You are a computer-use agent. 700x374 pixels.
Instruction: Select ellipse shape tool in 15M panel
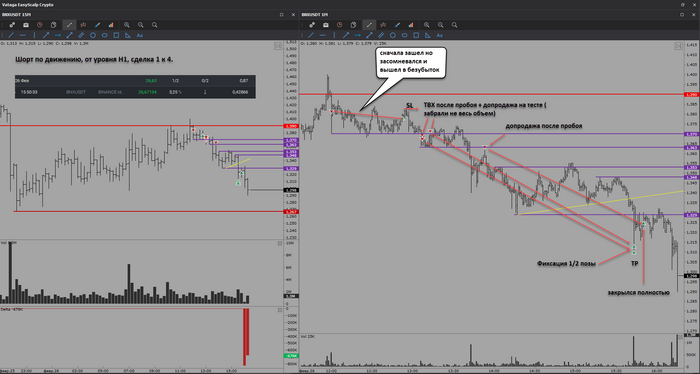[104, 35]
